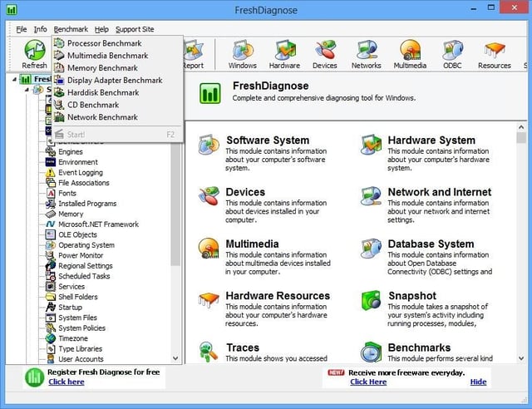Open the ODBC toolbar module

click(452, 54)
